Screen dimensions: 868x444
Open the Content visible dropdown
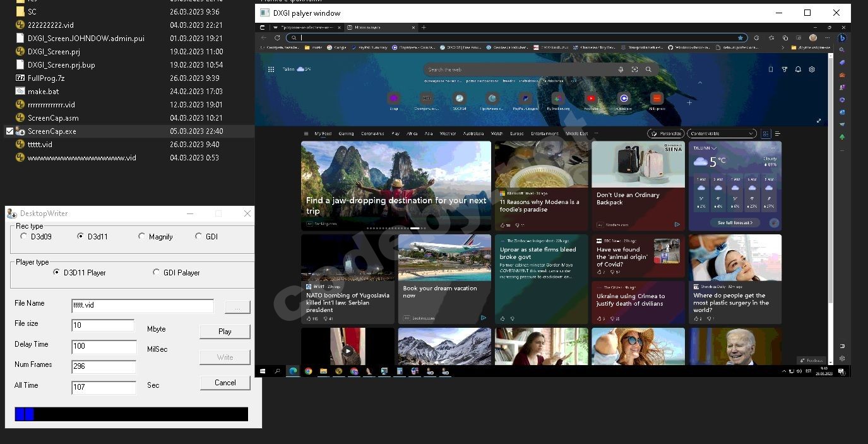coord(722,134)
